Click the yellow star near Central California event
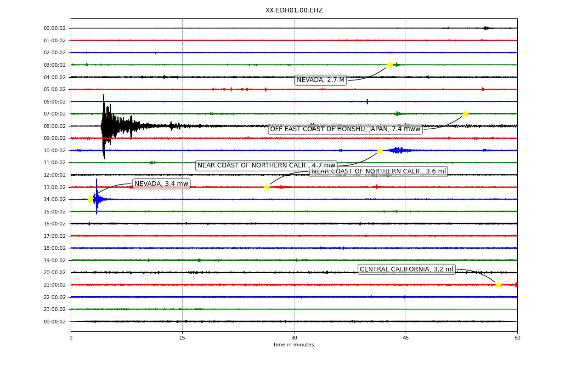Viewport: 588px width, 368px height. click(498, 285)
